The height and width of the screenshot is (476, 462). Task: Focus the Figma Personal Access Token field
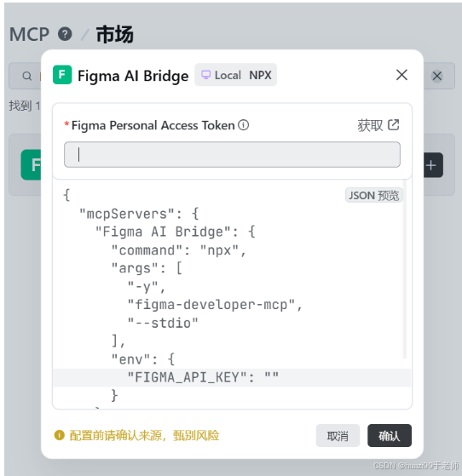click(232, 154)
